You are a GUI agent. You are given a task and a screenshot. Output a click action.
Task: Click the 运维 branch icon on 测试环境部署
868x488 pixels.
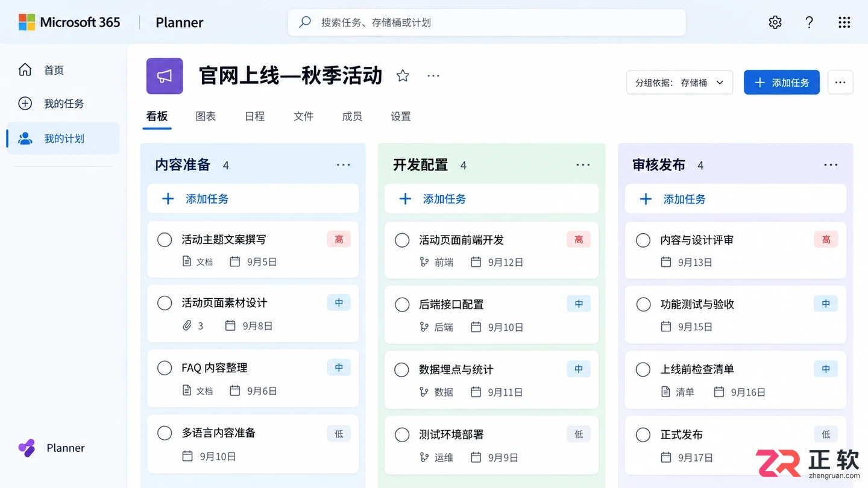click(424, 457)
